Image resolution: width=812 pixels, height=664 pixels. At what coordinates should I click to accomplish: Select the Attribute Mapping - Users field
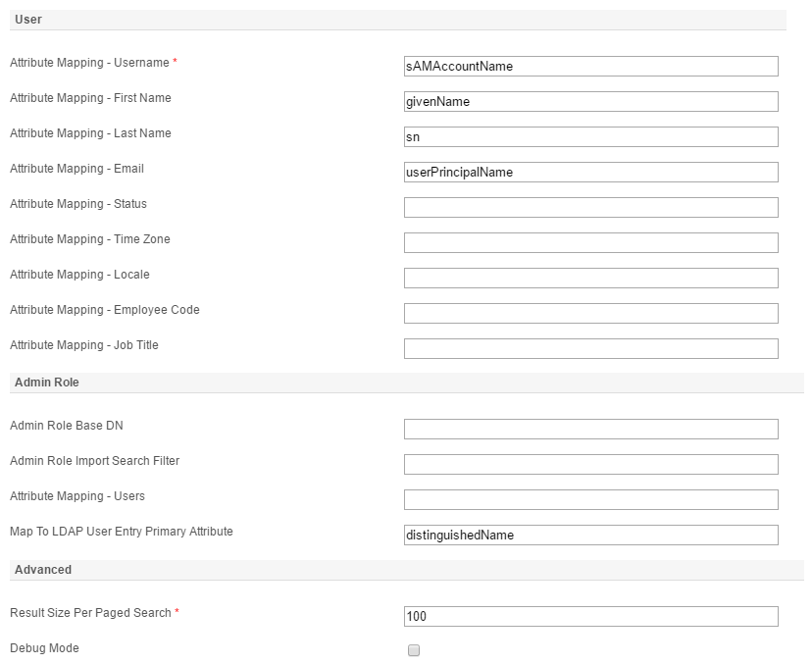pos(590,500)
